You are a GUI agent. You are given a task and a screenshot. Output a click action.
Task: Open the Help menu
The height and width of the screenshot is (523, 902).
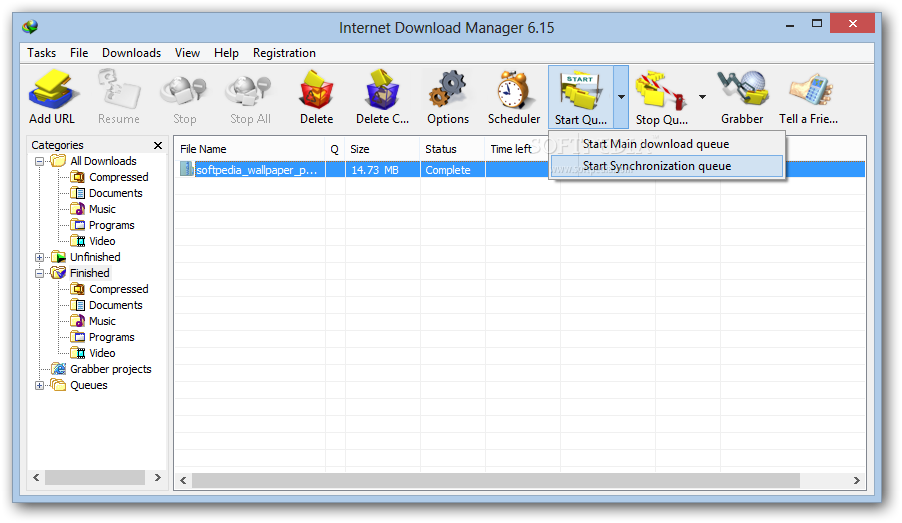(x=226, y=53)
